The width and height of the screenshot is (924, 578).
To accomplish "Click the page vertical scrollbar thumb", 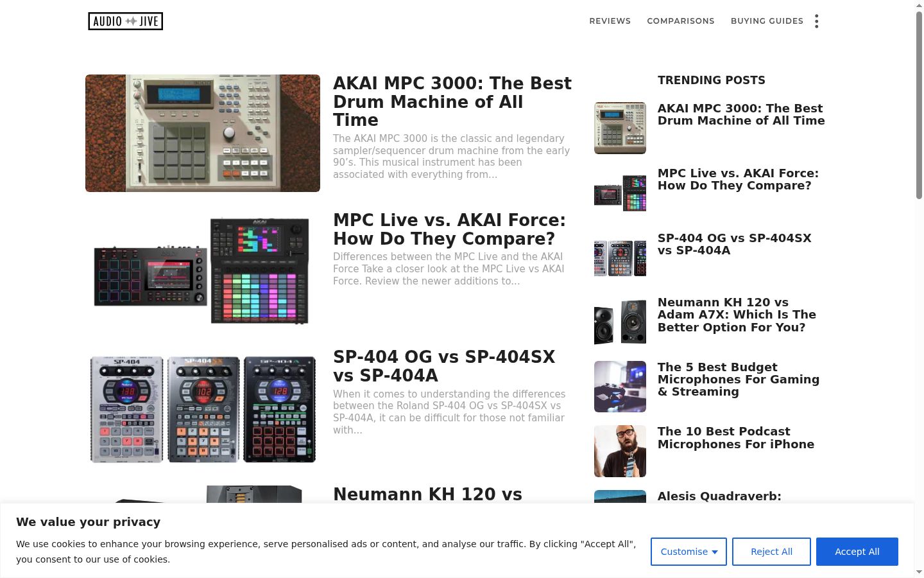I will 919,104.
